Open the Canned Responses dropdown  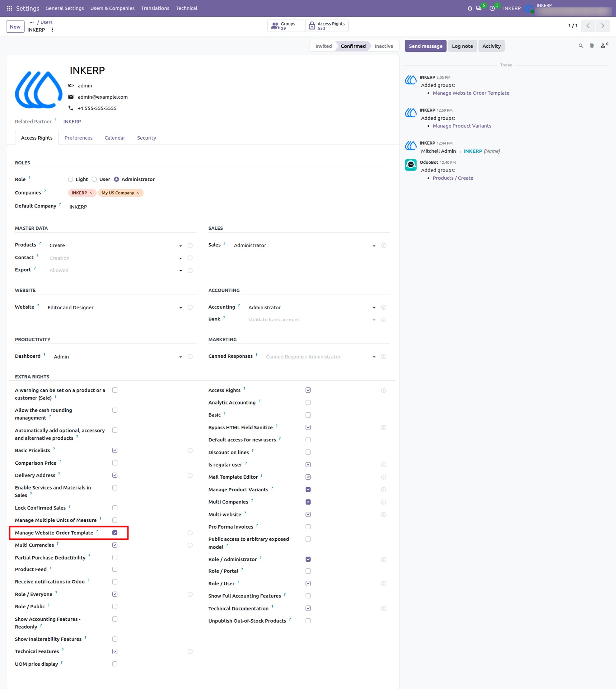tap(321, 357)
